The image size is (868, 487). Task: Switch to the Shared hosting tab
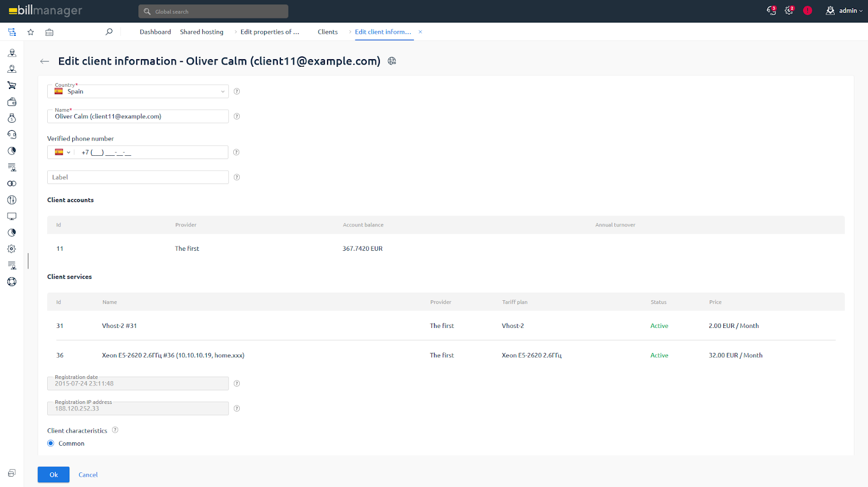pyautogui.click(x=201, y=32)
